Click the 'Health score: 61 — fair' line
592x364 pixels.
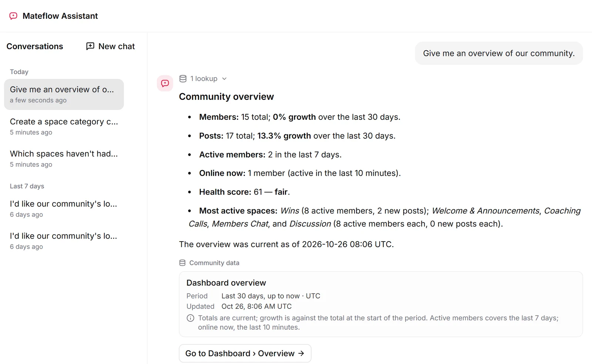(x=244, y=192)
